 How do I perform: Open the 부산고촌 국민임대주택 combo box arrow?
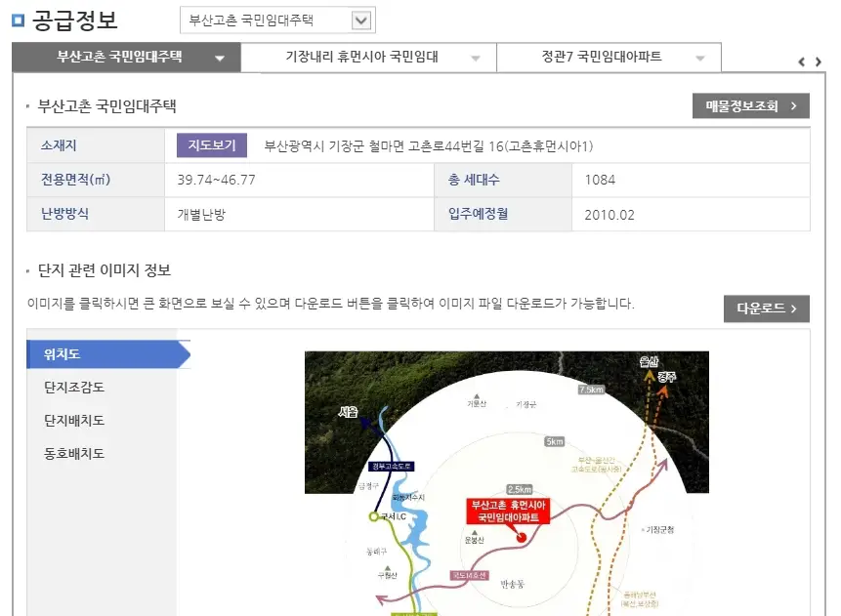(361, 21)
